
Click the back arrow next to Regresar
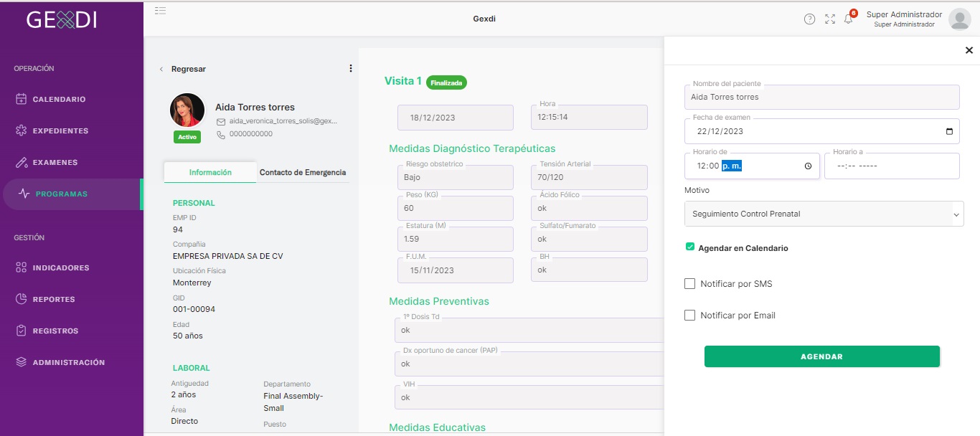coord(161,69)
